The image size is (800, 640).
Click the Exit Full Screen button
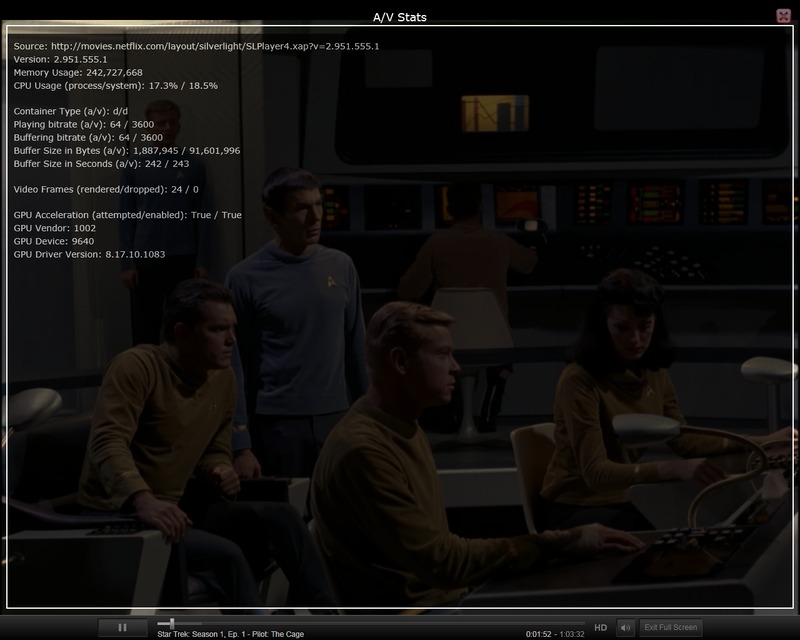pos(670,627)
